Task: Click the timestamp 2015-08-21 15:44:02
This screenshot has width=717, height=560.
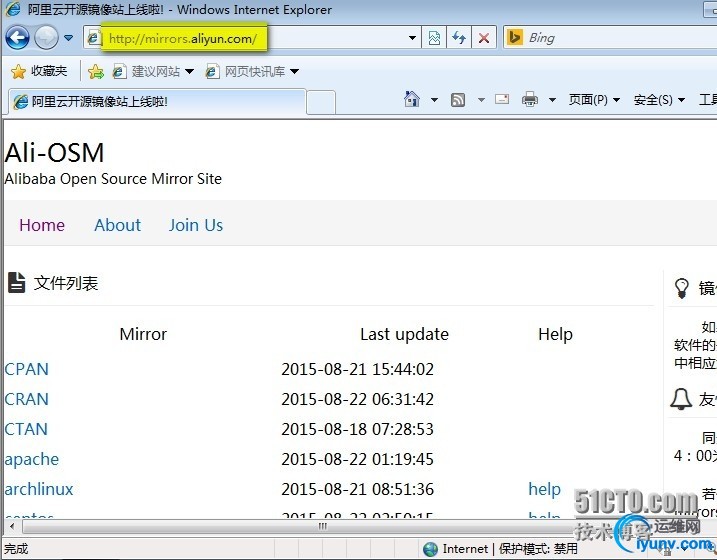Action: (x=357, y=369)
